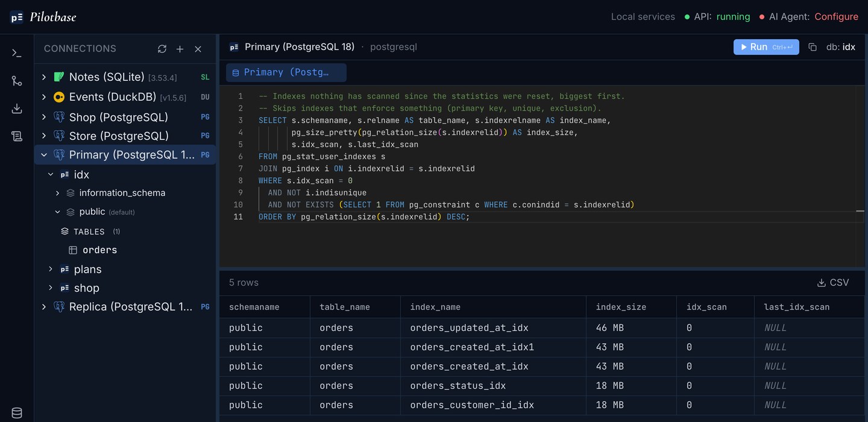Open the query history scroll icon
The height and width of the screenshot is (422, 868).
coord(17,136)
